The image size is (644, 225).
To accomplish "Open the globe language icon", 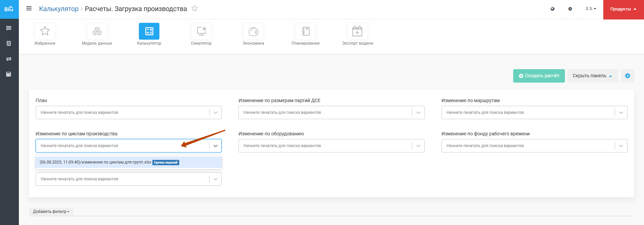I will (x=553, y=9).
